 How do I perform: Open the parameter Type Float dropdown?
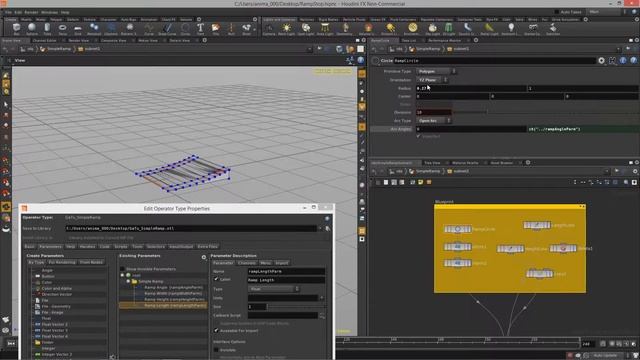tap(274, 289)
